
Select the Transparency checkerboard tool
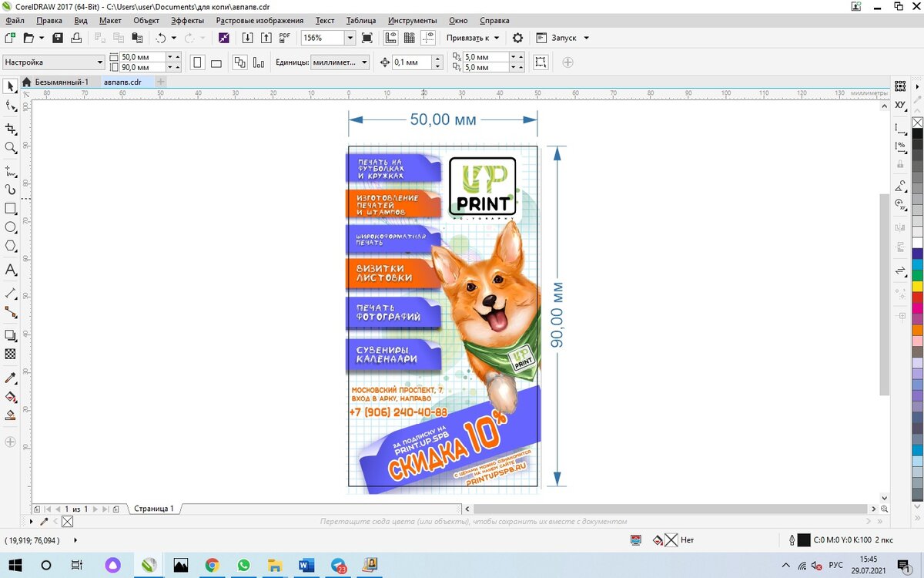tap(10, 355)
